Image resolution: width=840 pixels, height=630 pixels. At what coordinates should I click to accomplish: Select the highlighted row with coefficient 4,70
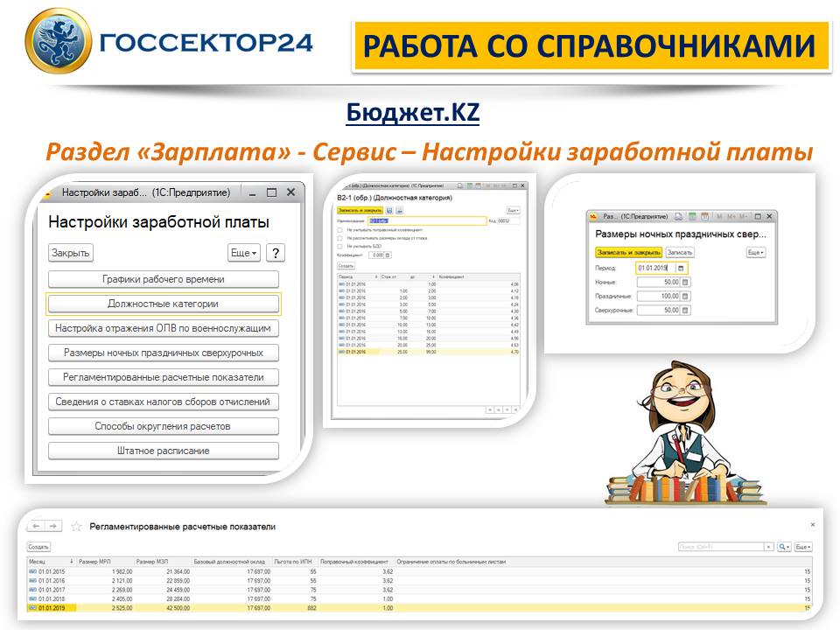coord(429,352)
